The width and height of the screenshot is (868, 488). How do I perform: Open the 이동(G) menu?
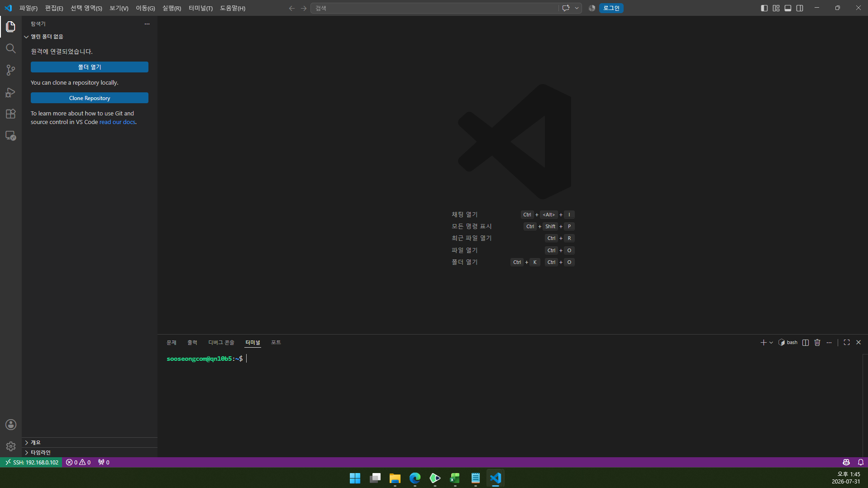[145, 8]
